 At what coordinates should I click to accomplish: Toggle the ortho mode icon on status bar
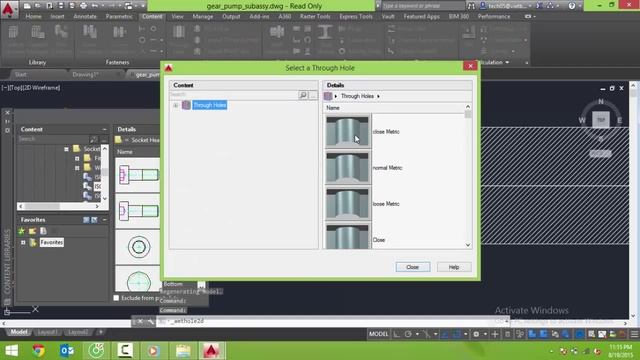[x=397, y=334]
